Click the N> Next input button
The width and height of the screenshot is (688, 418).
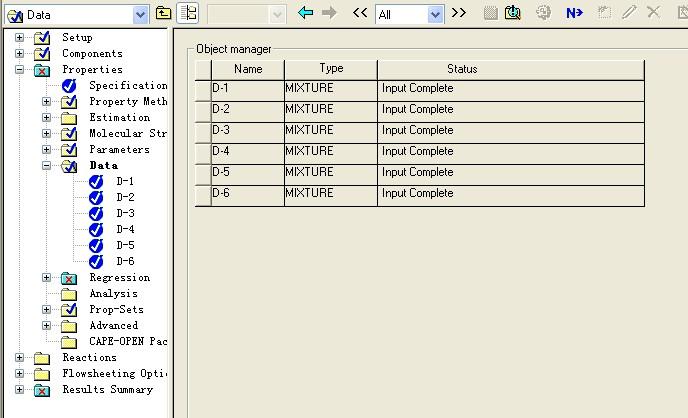574,13
